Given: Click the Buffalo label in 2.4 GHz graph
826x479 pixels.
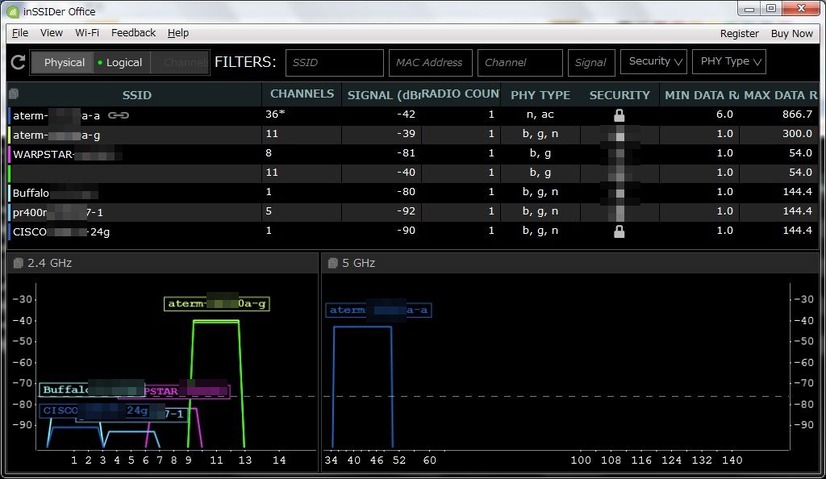Looking at the screenshot, I should (92, 390).
